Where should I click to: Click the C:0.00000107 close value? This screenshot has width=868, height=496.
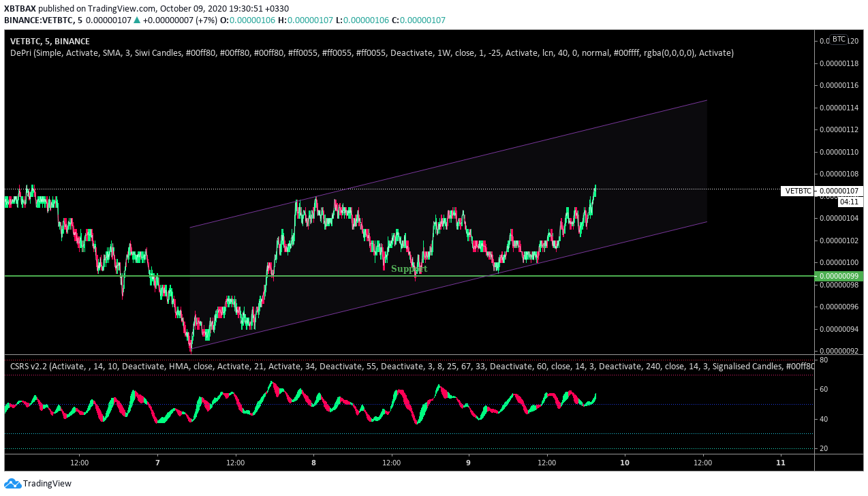[418, 20]
